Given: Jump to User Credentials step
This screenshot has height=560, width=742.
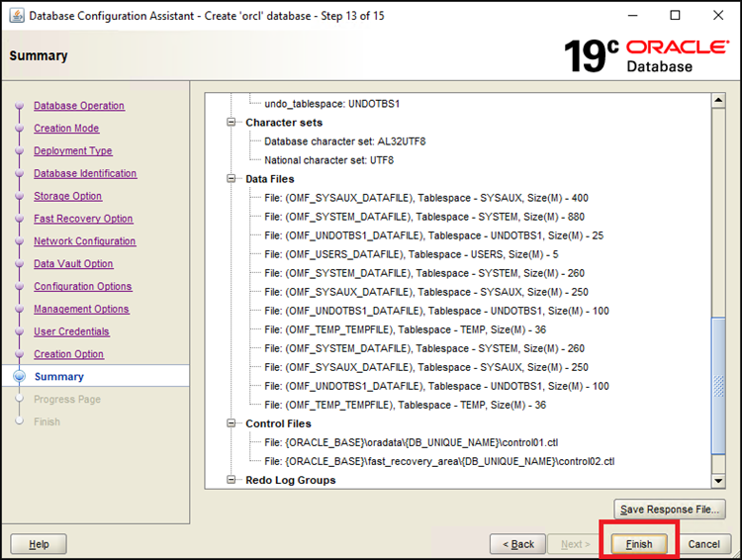Looking at the screenshot, I should tap(71, 331).
